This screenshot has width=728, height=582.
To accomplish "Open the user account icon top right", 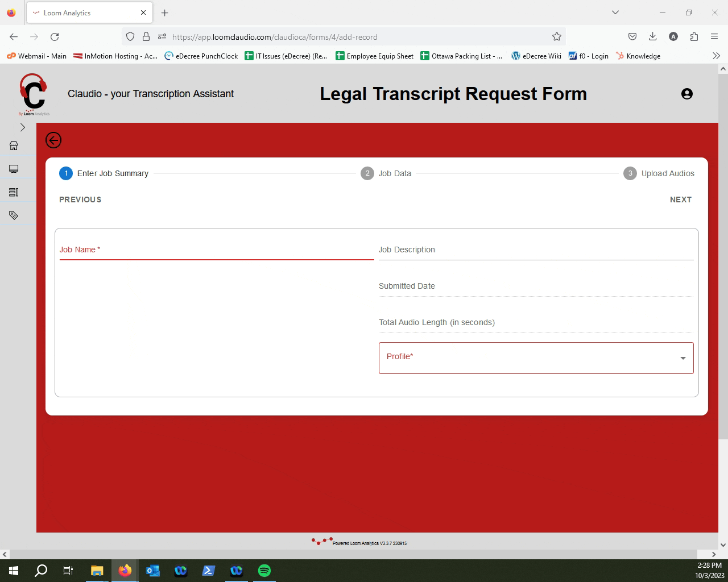I will 687,94.
